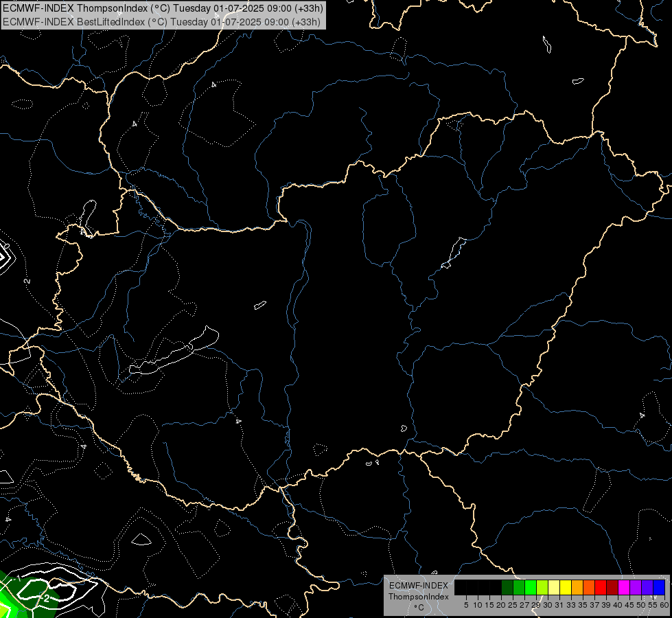Viewport: 672px width, 618px height.
Task: Click the yellow 31–33 legend swatch
Action: click(x=566, y=587)
